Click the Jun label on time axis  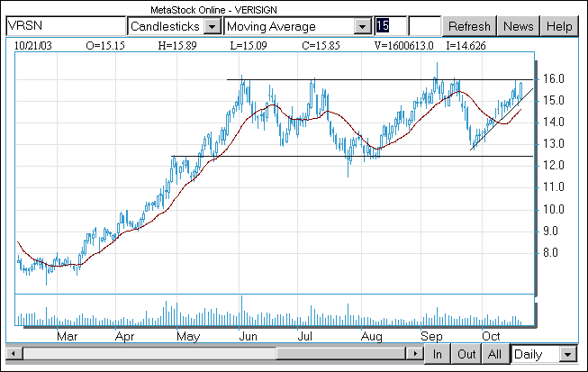coord(248,336)
